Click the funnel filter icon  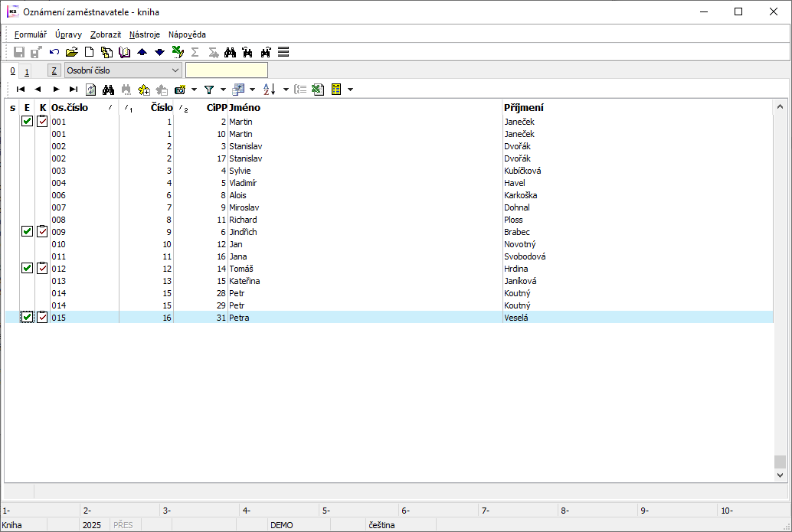pyautogui.click(x=209, y=90)
